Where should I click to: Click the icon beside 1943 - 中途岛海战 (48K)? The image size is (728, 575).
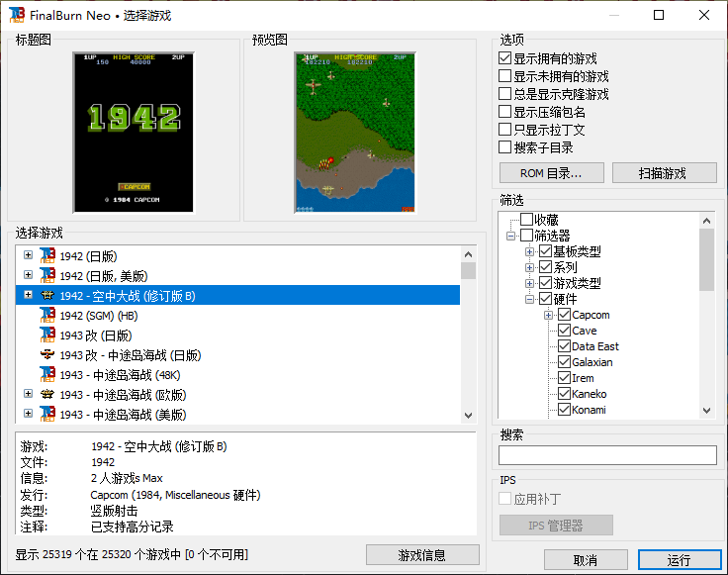click(47, 374)
